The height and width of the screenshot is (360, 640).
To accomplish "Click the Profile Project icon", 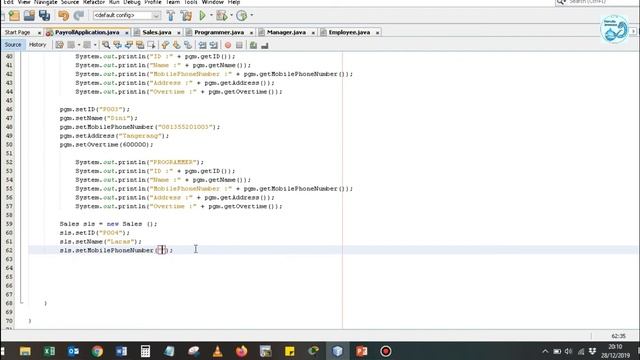I will [242, 16].
